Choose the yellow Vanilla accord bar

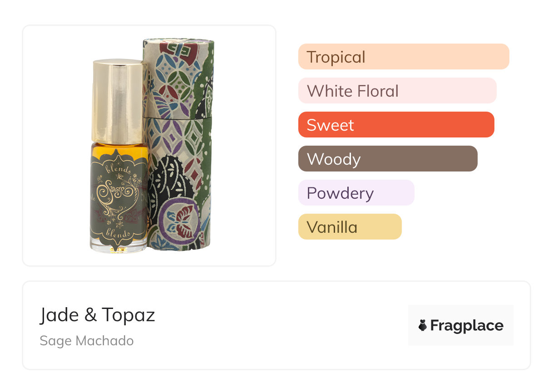pos(350,227)
